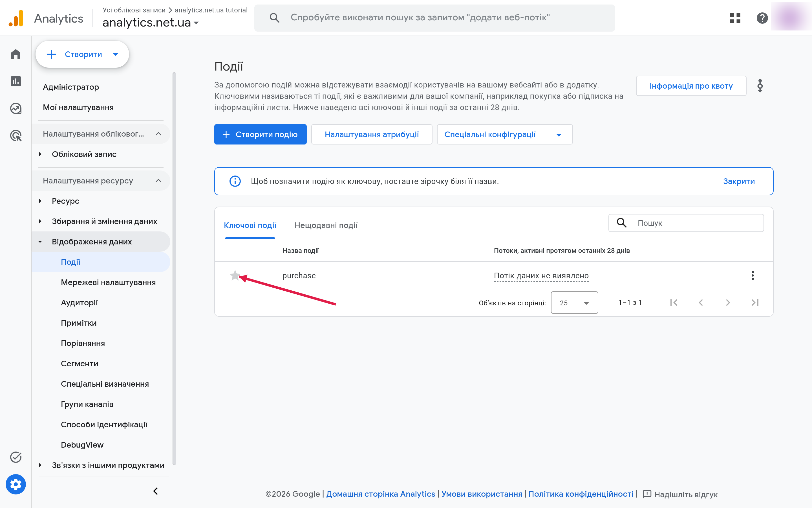The height and width of the screenshot is (508, 812).
Task: Expand Збирання й змінення даних item
Action: 40,222
